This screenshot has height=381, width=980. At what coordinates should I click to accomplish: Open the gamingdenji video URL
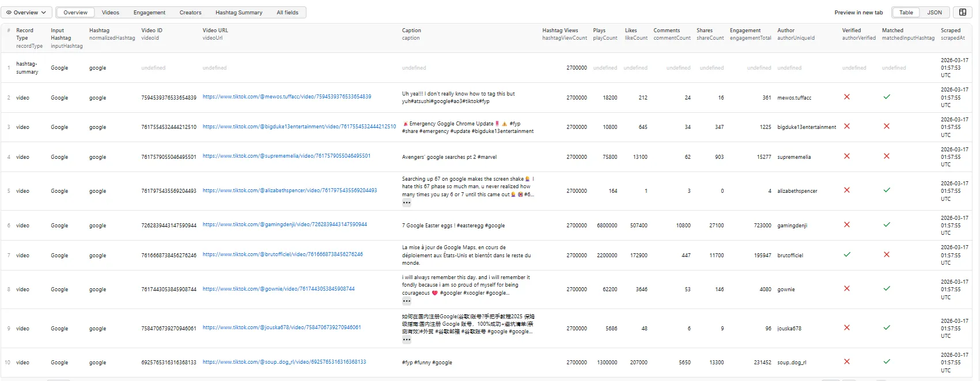click(285, 224)
